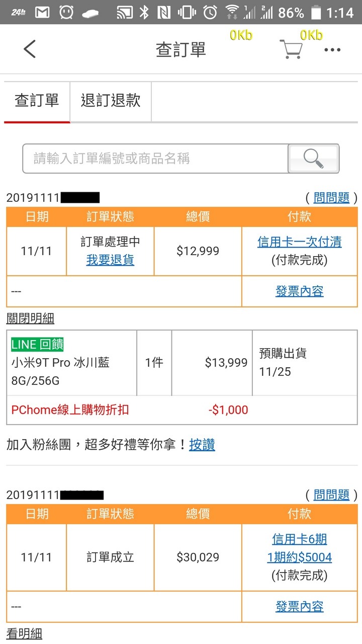The image size is (362, 644).
Task: Click 我要退貨 return link
Action: coord(110,261)
